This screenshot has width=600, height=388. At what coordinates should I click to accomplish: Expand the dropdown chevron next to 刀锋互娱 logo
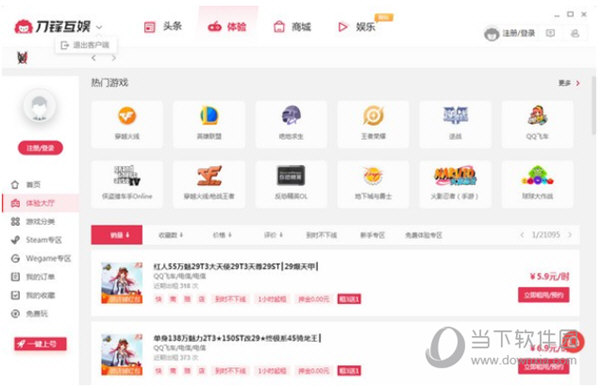coord(99,27)
